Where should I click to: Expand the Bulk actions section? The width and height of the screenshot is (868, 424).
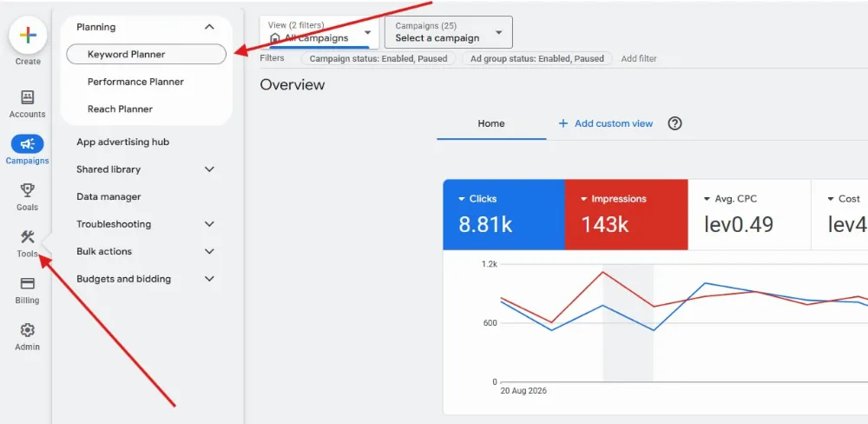[209, 251]
